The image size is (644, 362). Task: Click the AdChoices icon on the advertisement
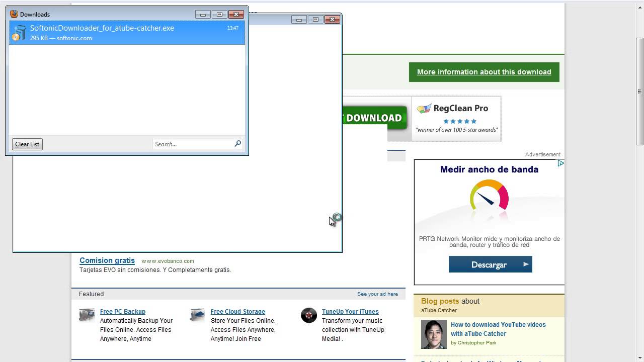[x=560, y=163]
